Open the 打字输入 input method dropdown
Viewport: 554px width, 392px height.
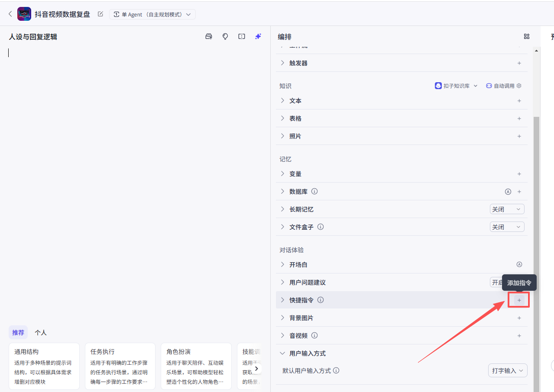507,371
